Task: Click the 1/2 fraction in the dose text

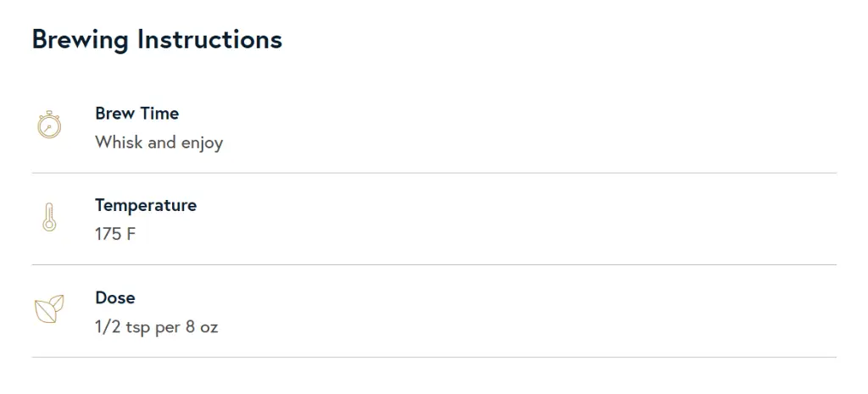Action: [x=106, y=327]
